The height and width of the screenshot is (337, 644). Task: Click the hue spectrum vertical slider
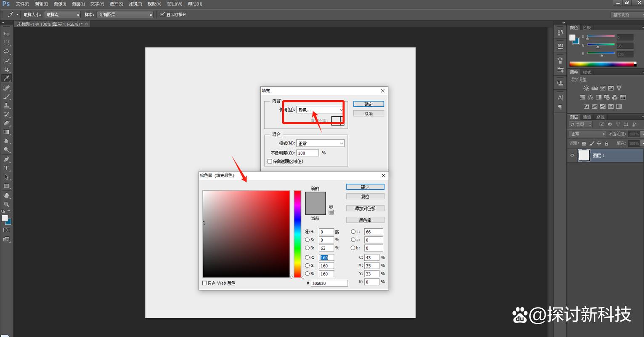click(297, 234)
